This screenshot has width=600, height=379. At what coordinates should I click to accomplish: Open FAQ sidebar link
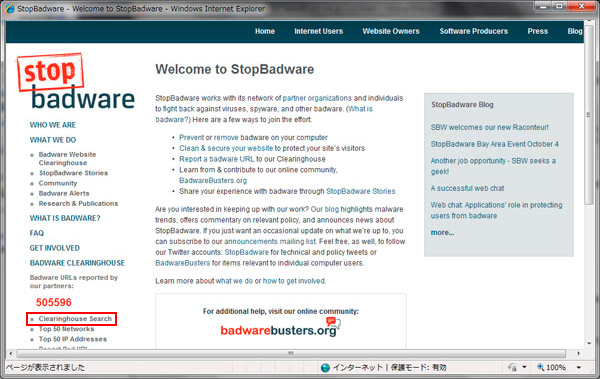(x=37, y=233)
